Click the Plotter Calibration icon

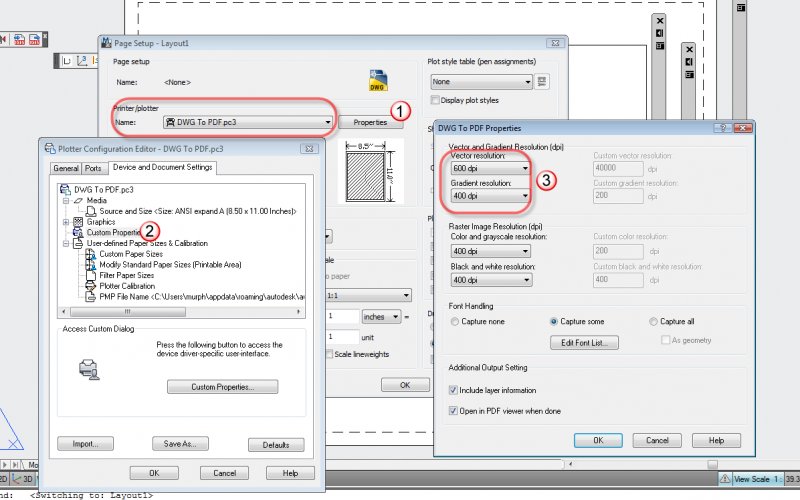pos(90,286)
